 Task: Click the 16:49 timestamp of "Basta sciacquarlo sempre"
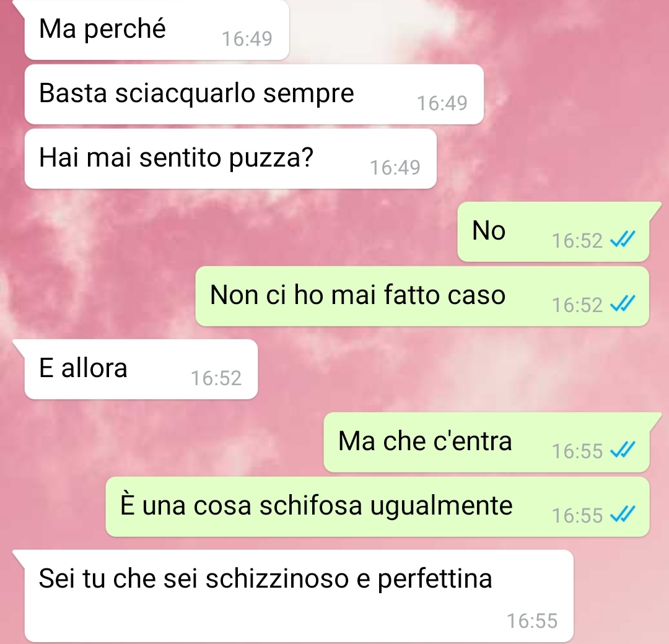442,103
